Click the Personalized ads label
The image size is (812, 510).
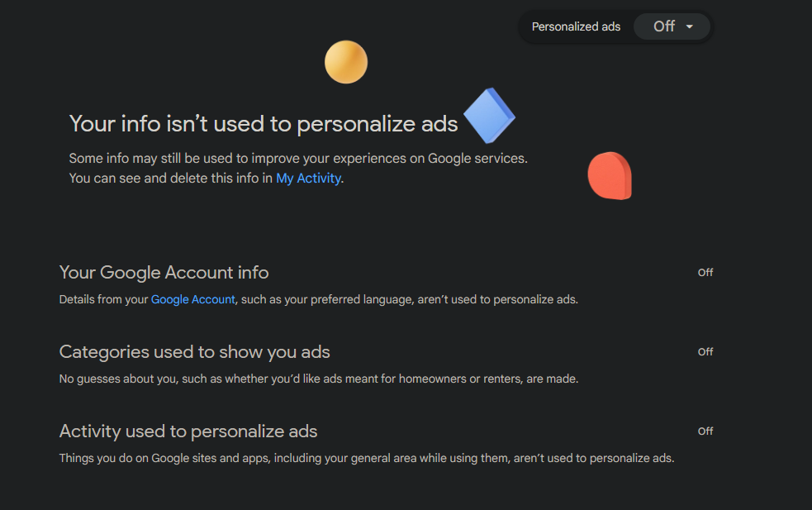(576, 26)
